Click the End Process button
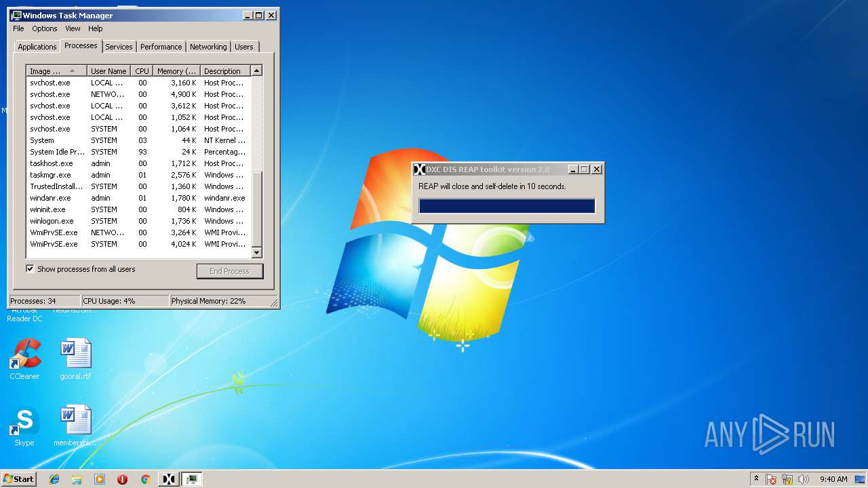Image resolution: width=868 pixels, height=488 pixels. point(230,271)
